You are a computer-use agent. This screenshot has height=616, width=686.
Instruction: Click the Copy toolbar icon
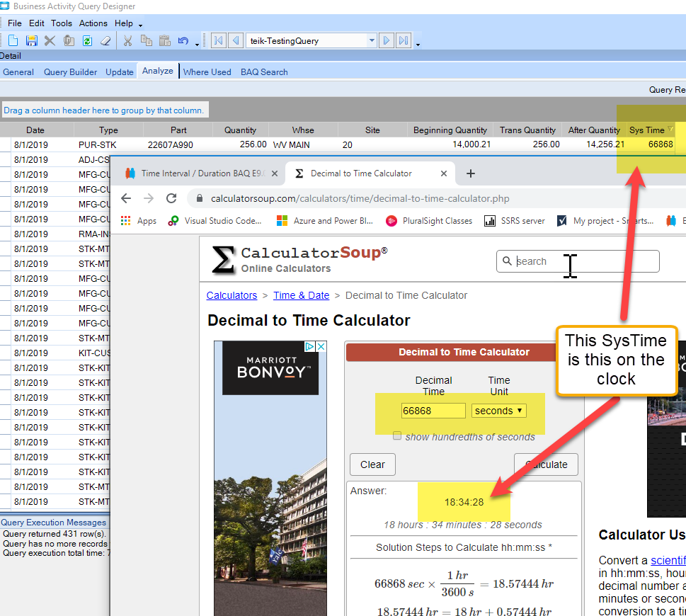pos(146,40)
